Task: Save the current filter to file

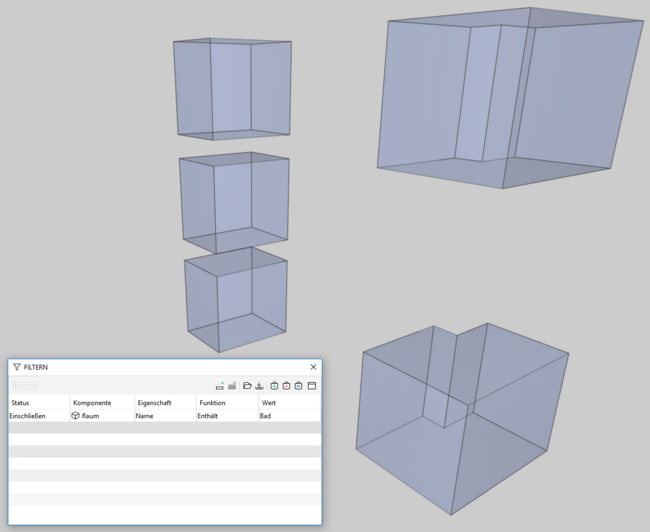Action: point(259,386)
